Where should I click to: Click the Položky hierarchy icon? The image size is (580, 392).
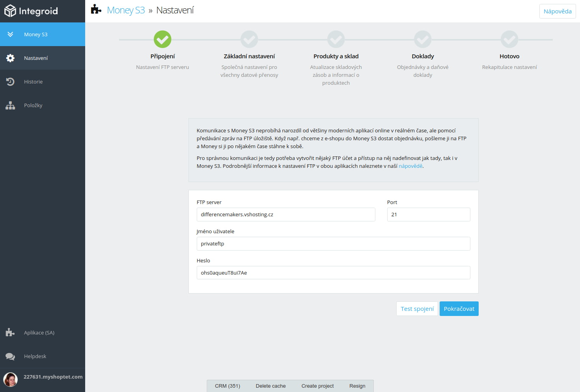point(10,105)
